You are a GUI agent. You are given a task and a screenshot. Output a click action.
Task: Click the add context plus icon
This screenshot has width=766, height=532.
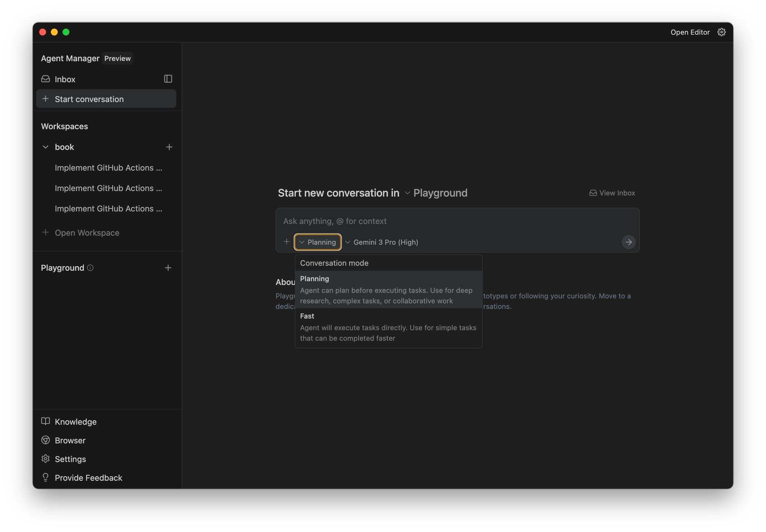click(x=286, y=242)
